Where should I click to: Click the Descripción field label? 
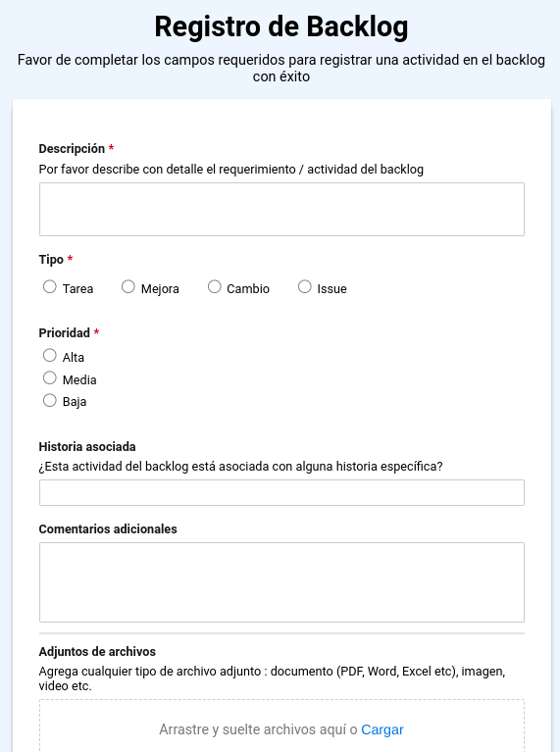[x=72, y=149]
